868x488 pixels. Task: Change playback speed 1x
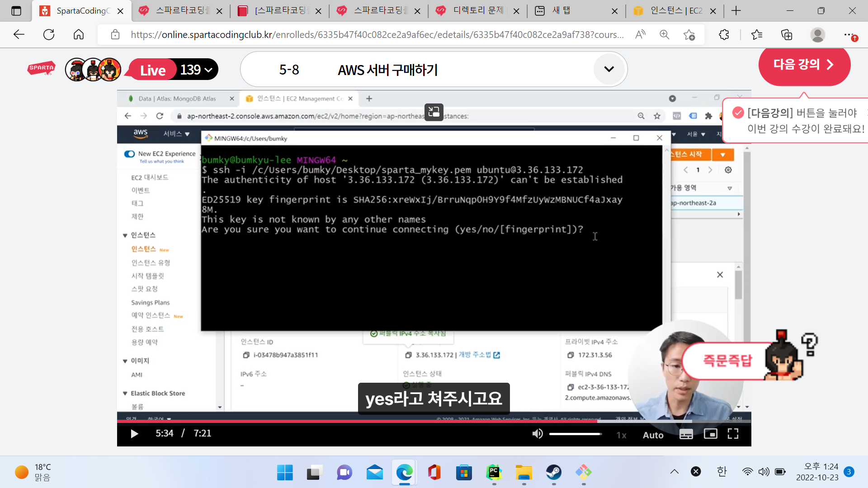coord(622,435)
